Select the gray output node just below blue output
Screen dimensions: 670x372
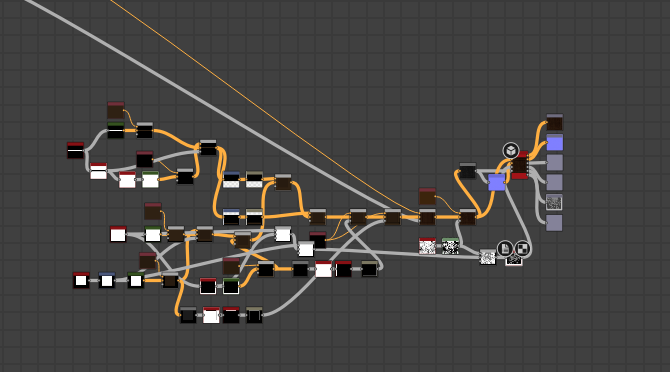(x=555, y=162)
